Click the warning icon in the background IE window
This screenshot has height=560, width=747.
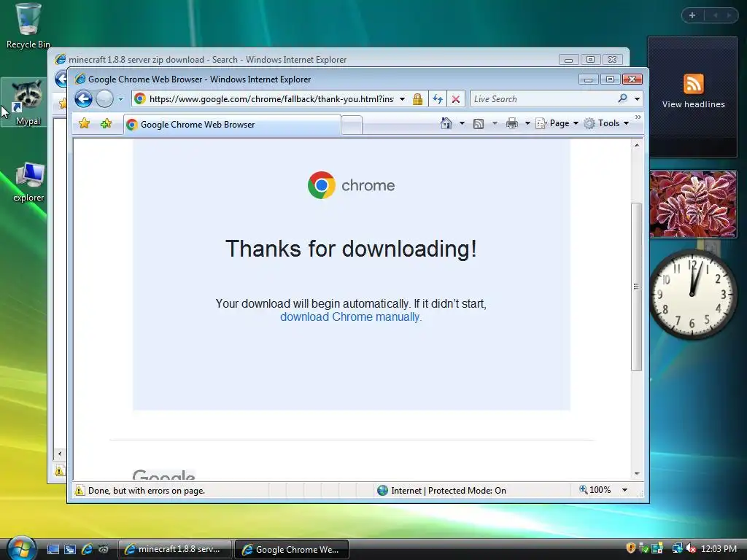[59, 472]
